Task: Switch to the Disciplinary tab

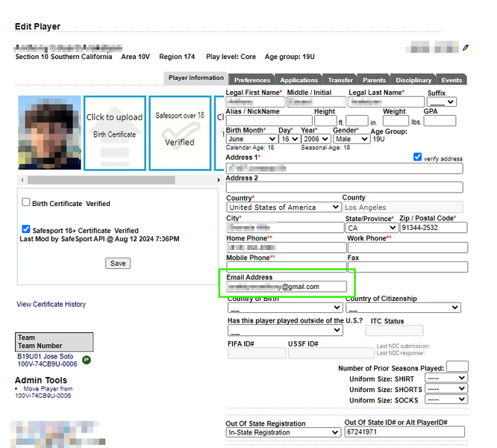Action: [x=413, y=80]
